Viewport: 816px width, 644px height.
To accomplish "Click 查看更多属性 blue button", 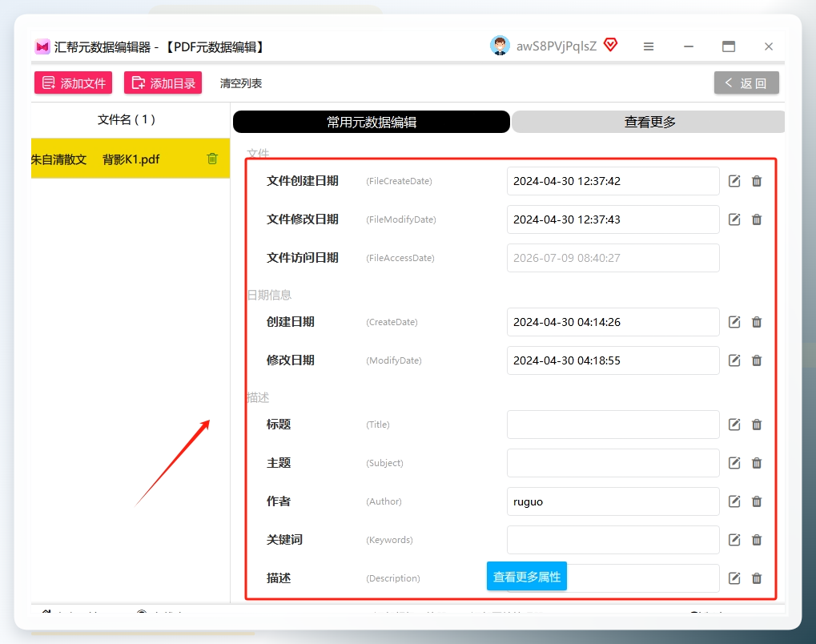I will [x=527, y=577].
